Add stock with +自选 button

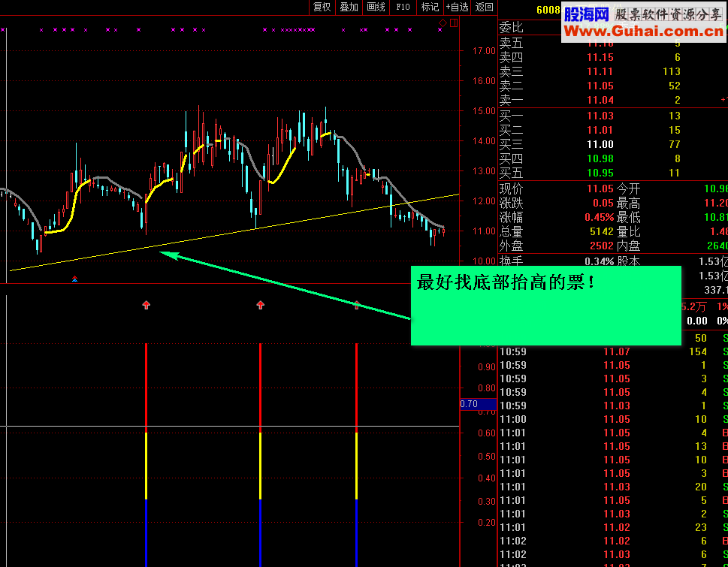click(457, 7)
